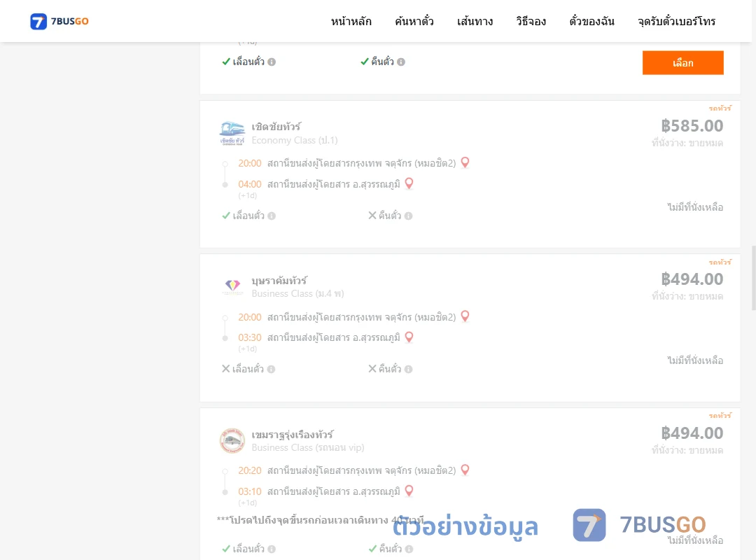Click ฿494.00 price of เขมราฐรุ่งเรืองทัวร์
This screenshot has height=560, width=756.
pos(692,433)
